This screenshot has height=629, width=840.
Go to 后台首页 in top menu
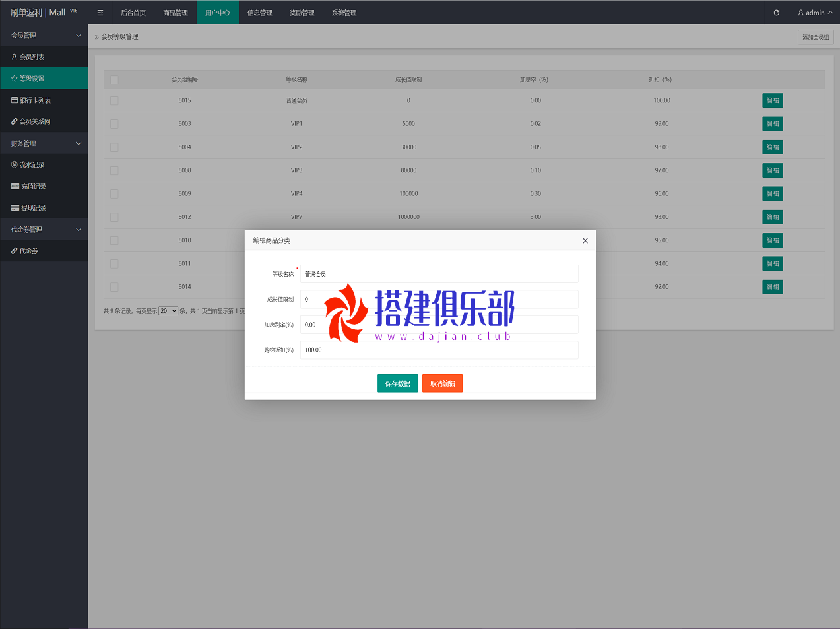133,13
